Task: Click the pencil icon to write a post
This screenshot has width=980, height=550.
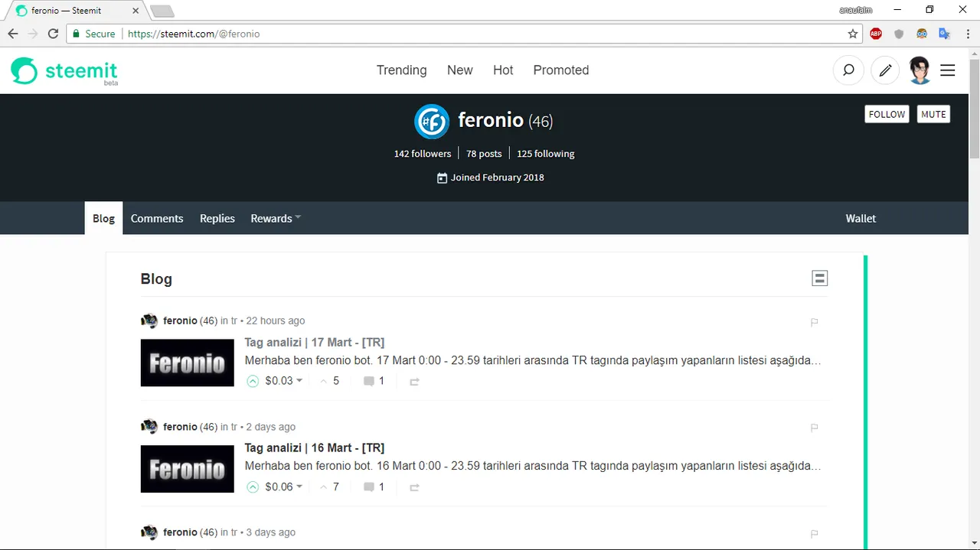Action: coord(886,70)
